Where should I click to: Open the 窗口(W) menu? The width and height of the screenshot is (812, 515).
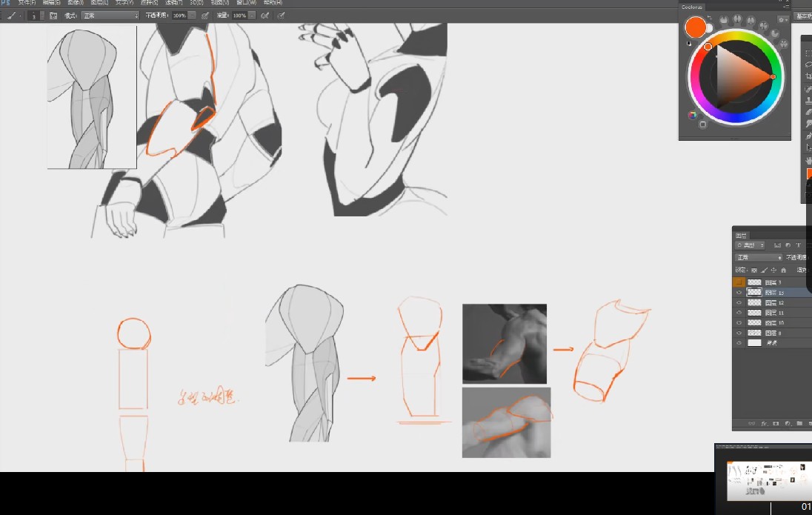(248, 2)
